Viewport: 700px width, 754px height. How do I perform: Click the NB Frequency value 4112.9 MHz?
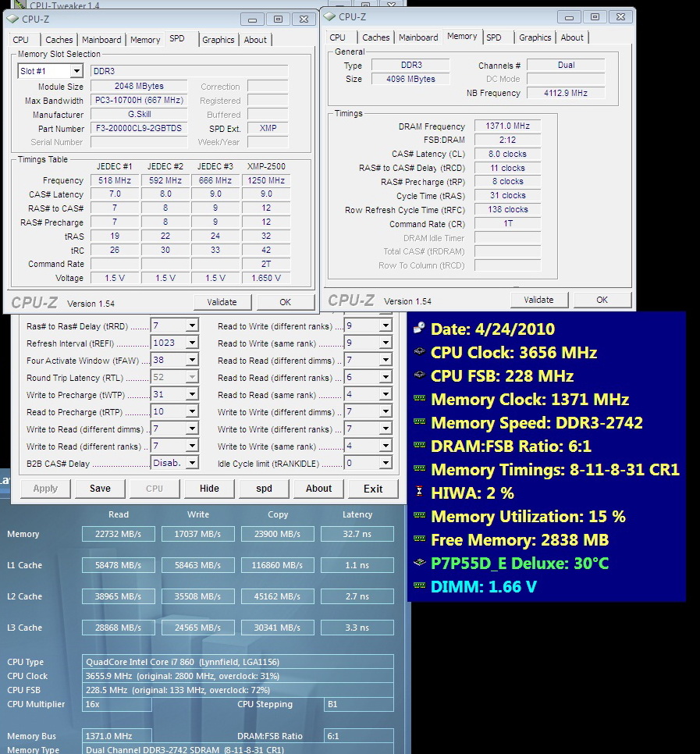tap(566, 94)
